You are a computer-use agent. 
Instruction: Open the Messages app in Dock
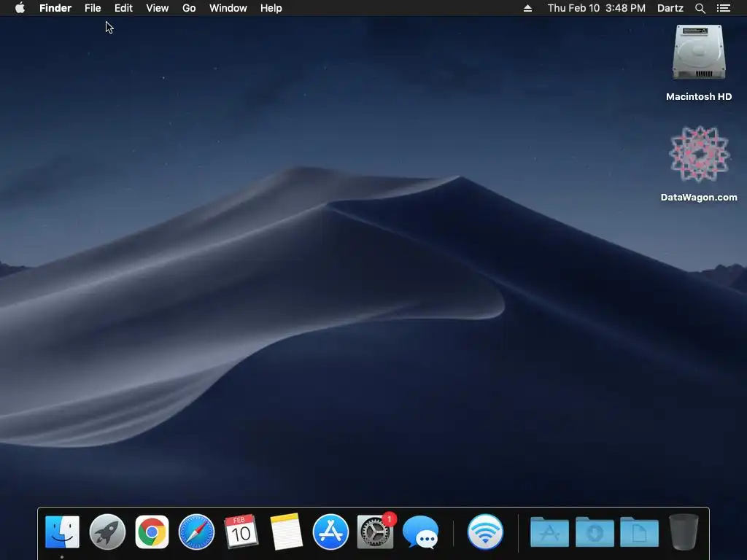[x=421, y=532]
